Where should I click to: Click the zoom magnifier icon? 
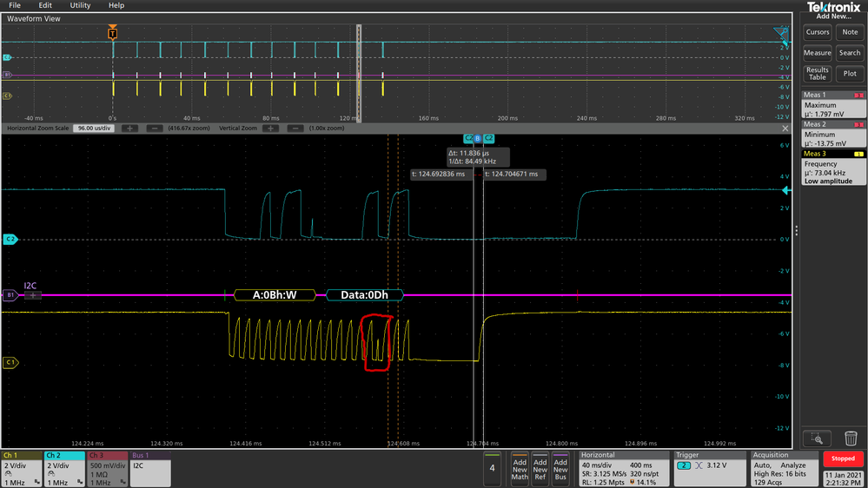pos(817,439)
